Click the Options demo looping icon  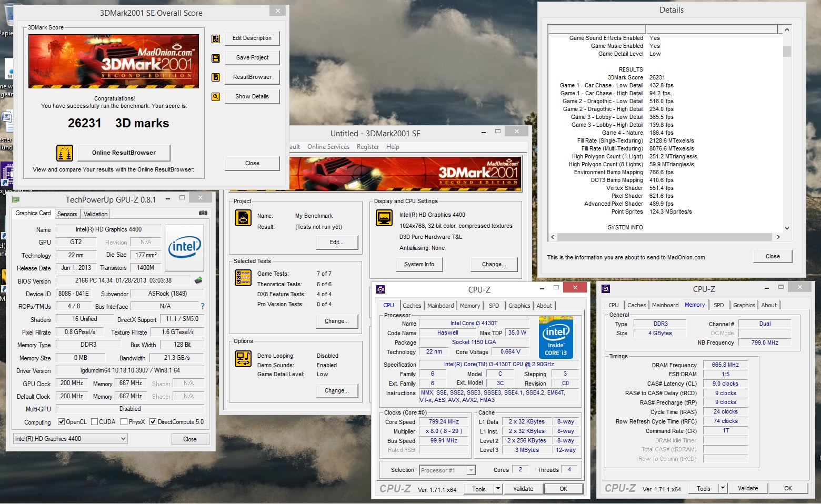click(x=243, y=359)
